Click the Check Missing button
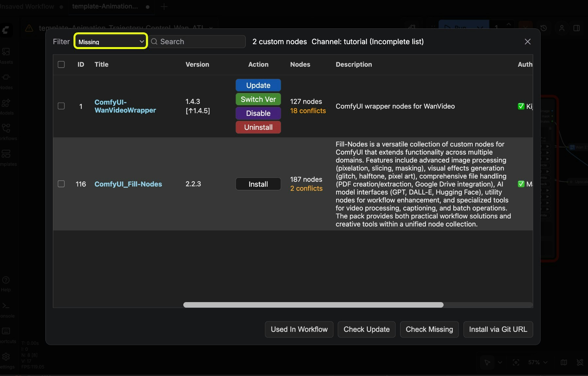This screenshot has height=376, width=588. click(429, 329)
